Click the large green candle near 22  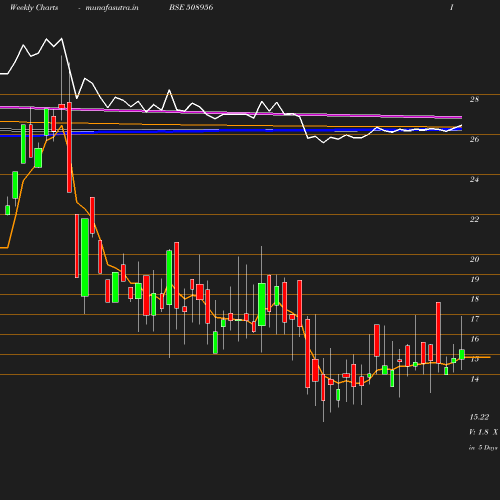85,257
